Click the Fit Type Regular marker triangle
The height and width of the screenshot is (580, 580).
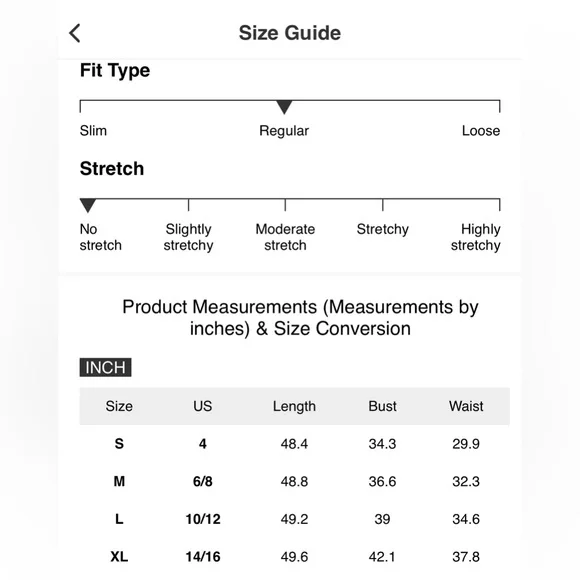click(x=284, y=107)
